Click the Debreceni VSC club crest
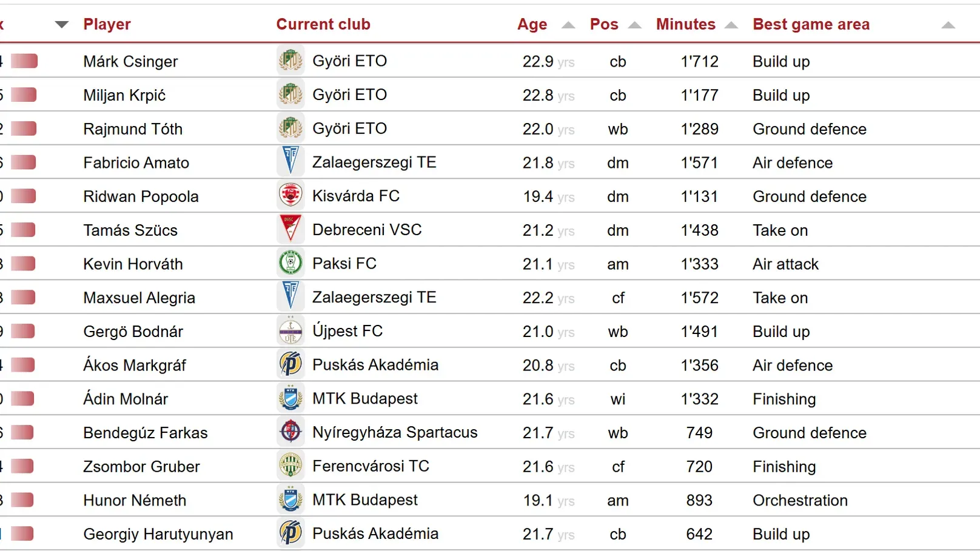The image size is (980, 551). pyautogui.click(x=290, y=230)
